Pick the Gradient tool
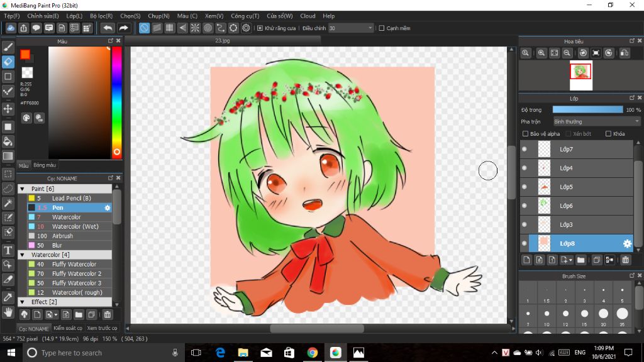This screenshot has height=362, width=644. (x=8, y=156)
